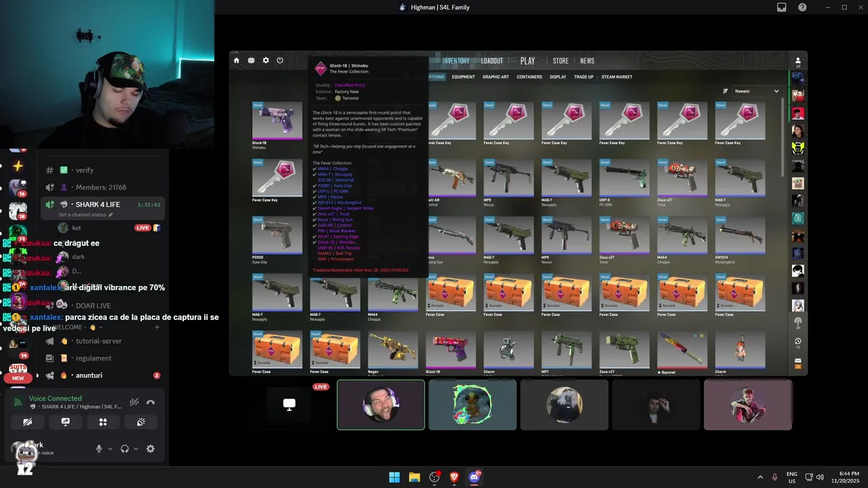Click the broadcast antenna icon in the CS2 sidebar
Viewport: 868px width, 488px height.
(798, 322)
